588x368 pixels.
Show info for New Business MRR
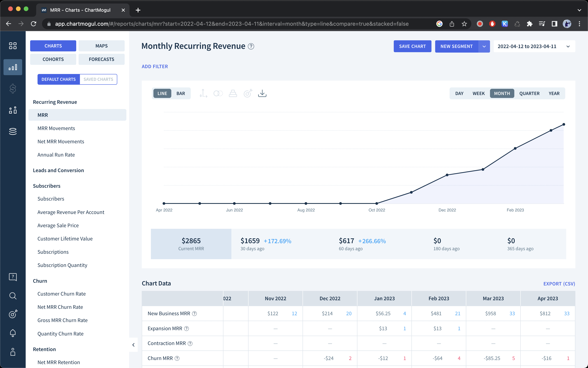[194, 313]
